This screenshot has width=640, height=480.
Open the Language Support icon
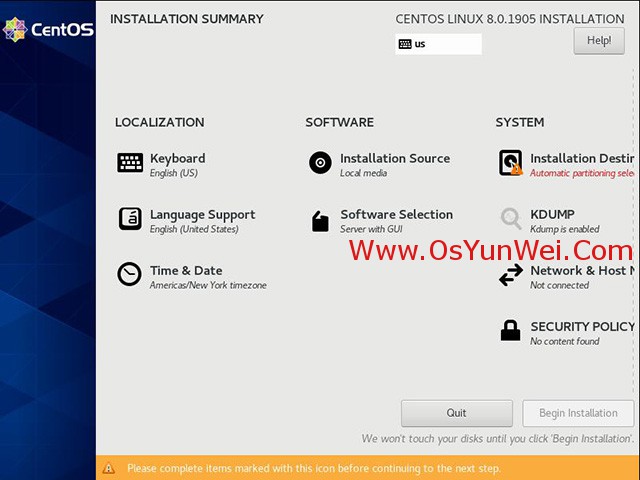click(x=130, y=219)
